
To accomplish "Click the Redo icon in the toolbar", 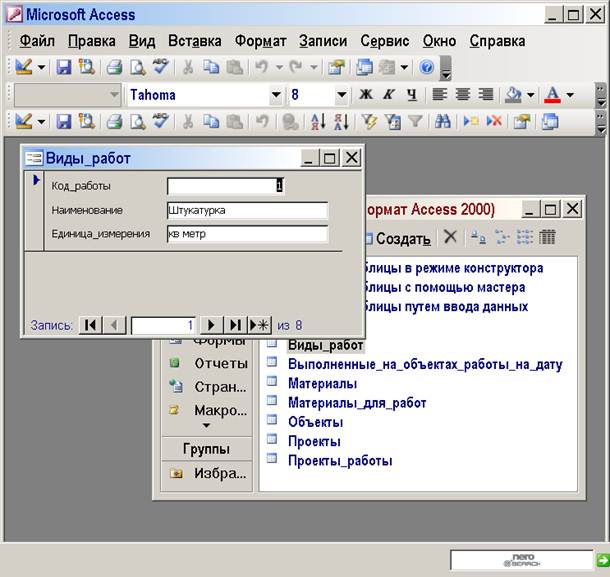I will 297,67.
